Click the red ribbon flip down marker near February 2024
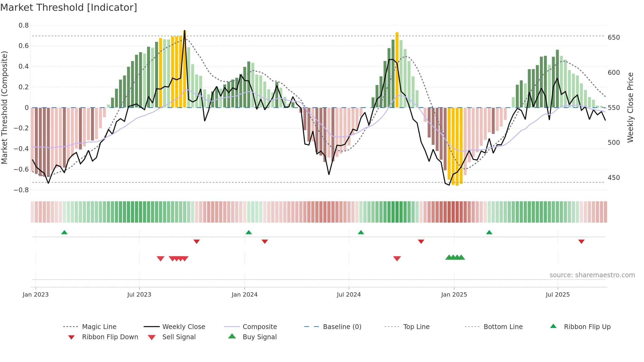 (x=265, y=242)
